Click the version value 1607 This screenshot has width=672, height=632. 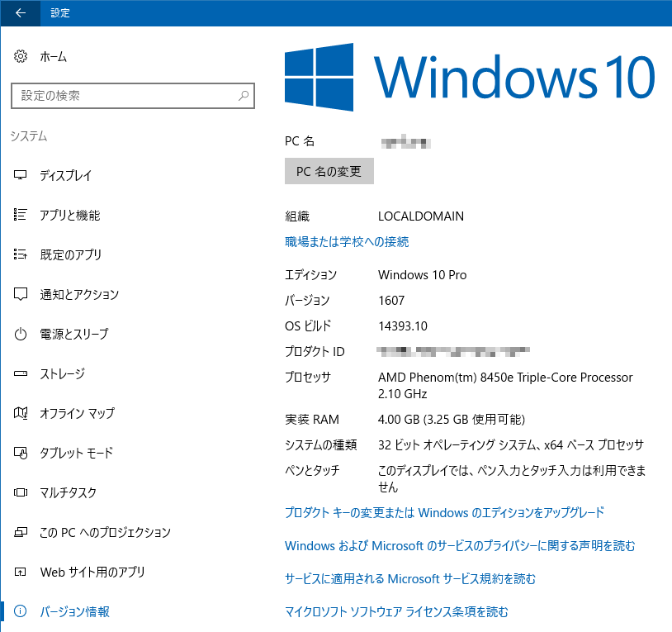[x=391, y=301]
